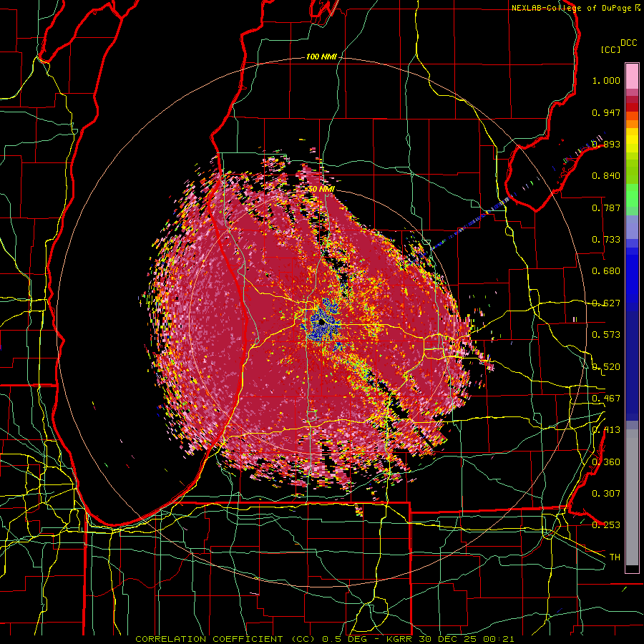This screenshot has height=644, width=644.
Task: Select the 0.573 scale value
Action: click(606, 335)
